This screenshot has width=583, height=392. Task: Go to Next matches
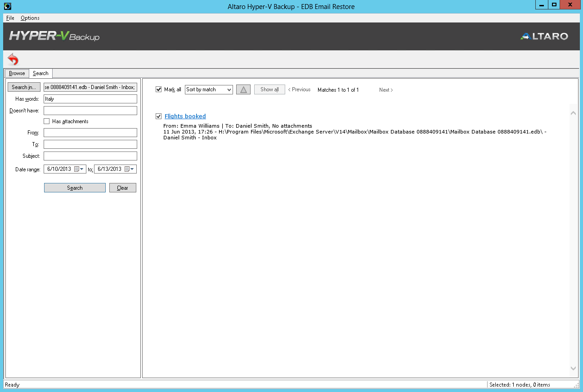tap(386, 90)
